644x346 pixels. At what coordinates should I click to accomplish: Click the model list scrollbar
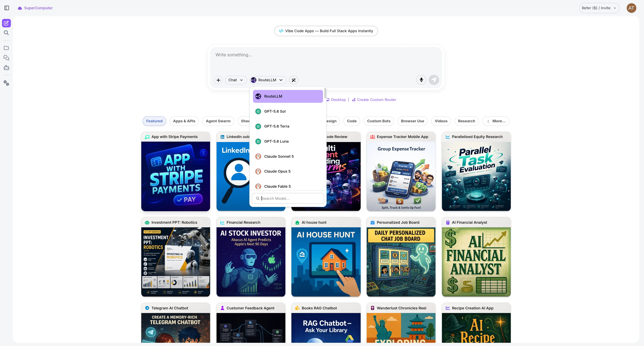325,93
